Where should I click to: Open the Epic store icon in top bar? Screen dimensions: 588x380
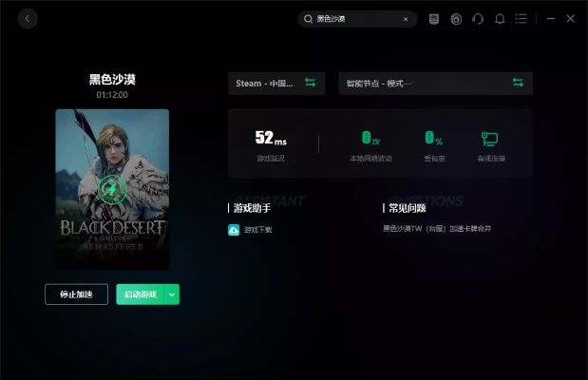click(x=434, y=19)
